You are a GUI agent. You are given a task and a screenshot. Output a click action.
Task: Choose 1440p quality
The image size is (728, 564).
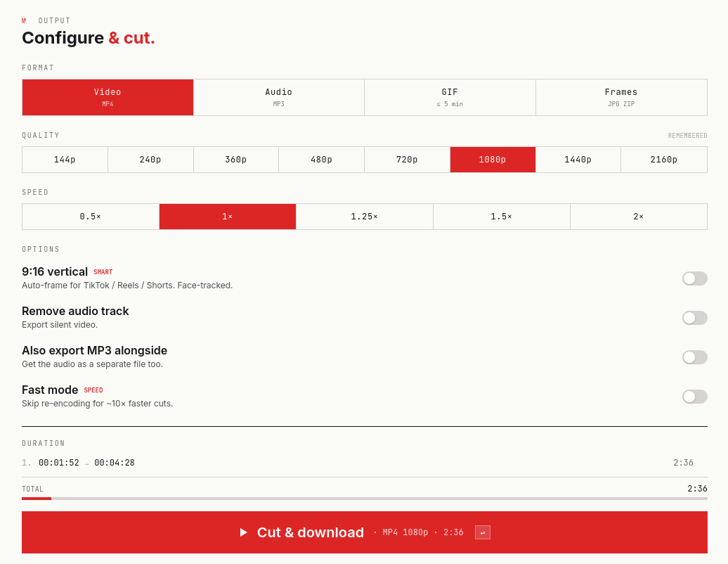point(578,160)
